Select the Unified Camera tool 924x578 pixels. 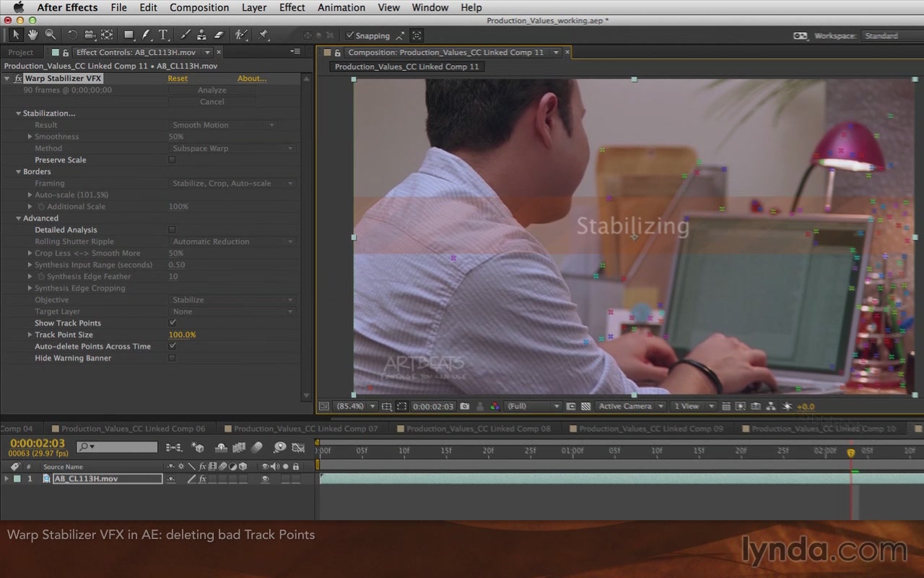point(90,35)
